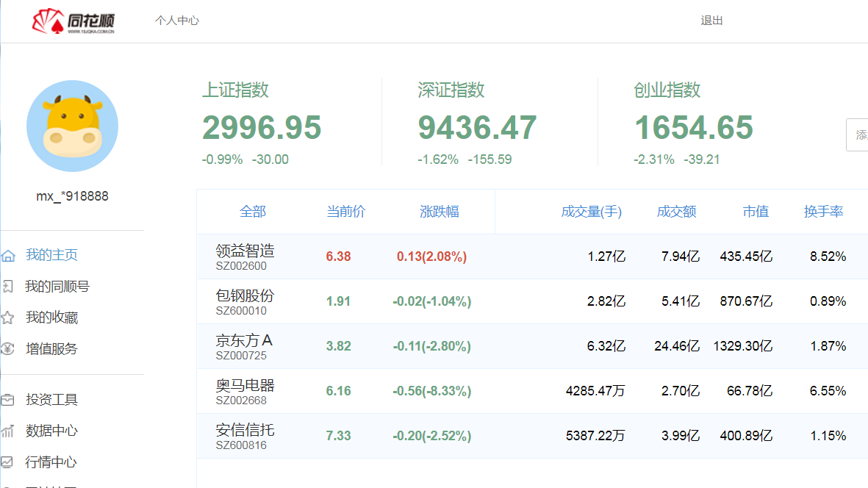This screenshot has height=488, width=868.
Task: Click the 退出 logout link
Action: 711,21
